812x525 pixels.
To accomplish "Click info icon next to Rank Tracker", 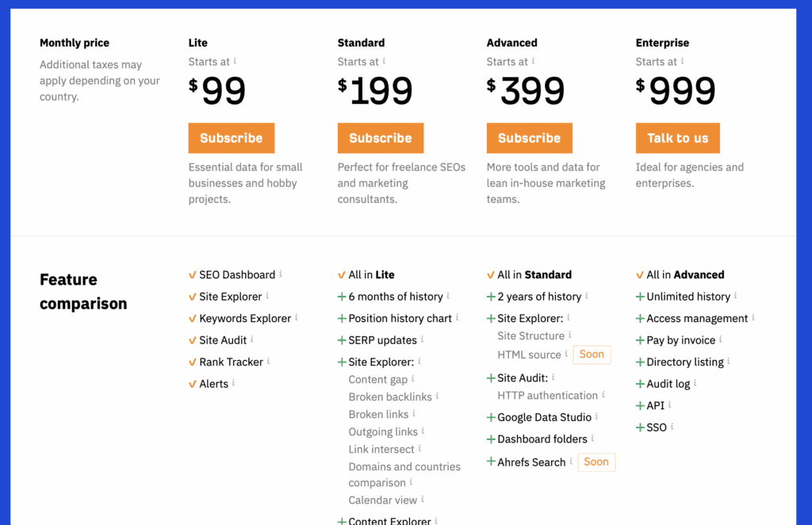I will [269, 361].
